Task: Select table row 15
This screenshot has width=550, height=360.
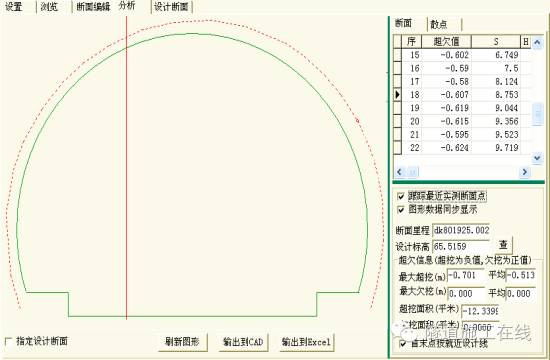Action: (x=462, y=55)
